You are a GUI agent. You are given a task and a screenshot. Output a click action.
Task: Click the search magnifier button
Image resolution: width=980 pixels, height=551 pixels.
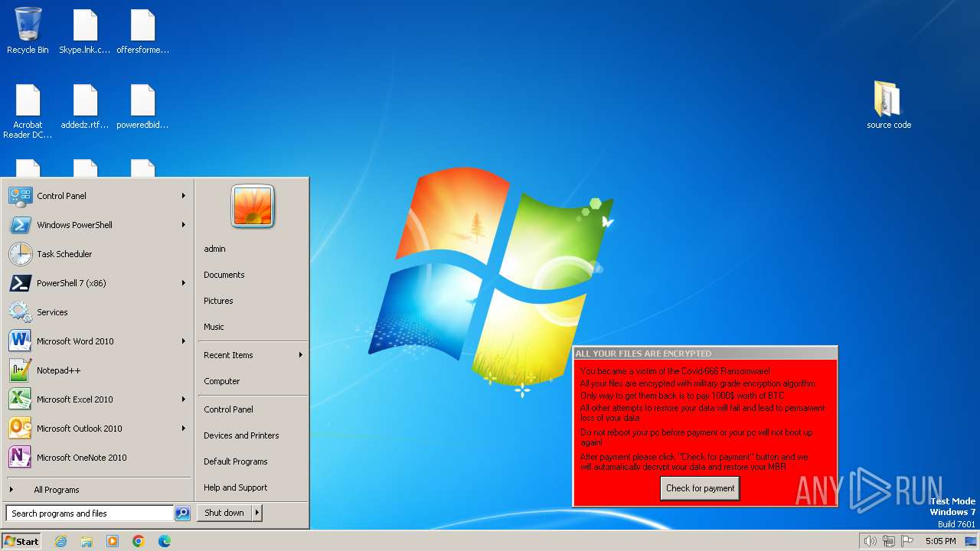click(x=182, y=514)
